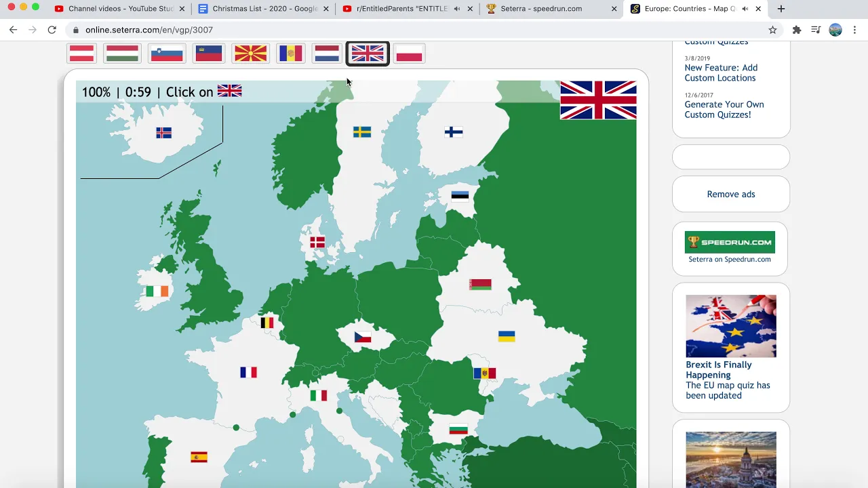This screenshot has height=488, width=868.
Task: Select the Liechtenstein flag in the flag row
Action: tap(209, 54)
